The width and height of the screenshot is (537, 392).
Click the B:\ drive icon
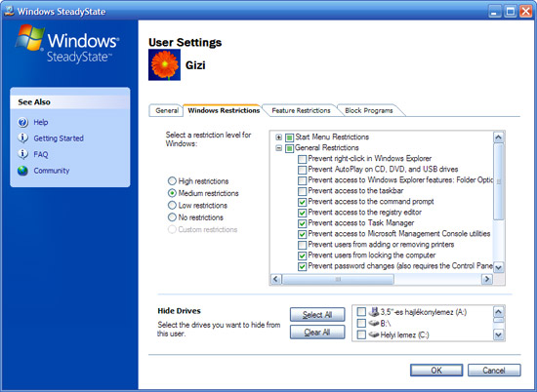coord(374,323)
